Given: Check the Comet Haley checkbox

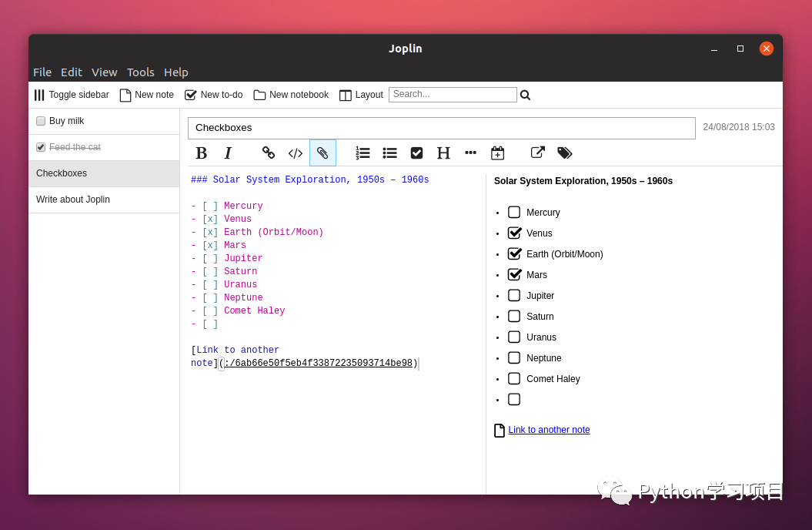Looking at the screenshot, I should pos(514,378).
